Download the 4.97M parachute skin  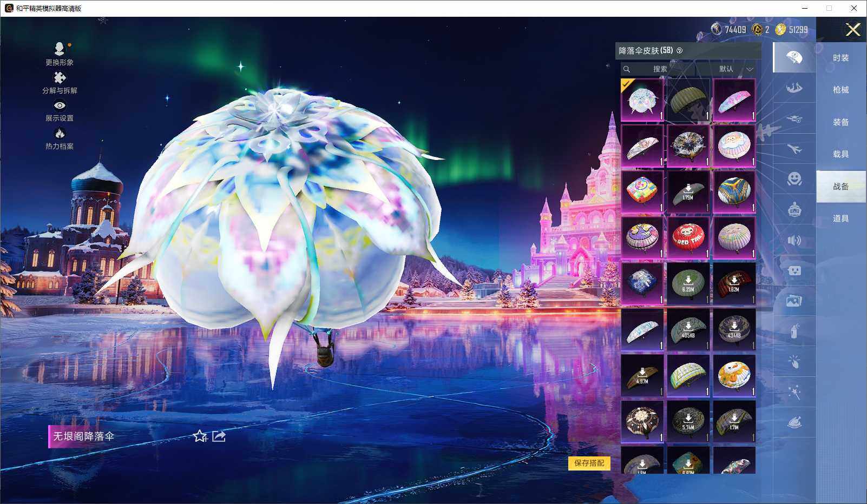(x=642, y=376)
